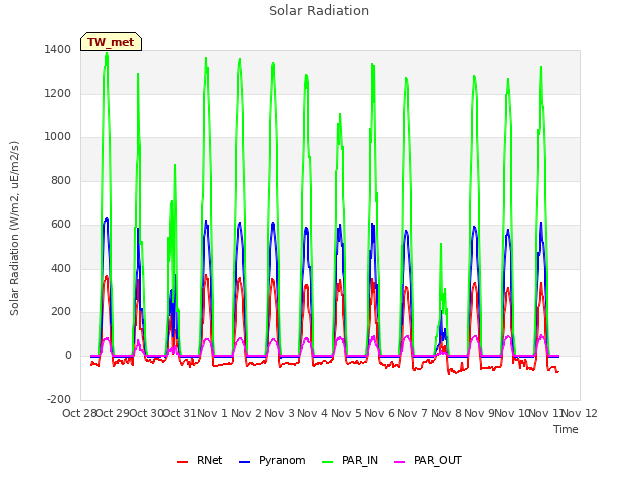The height and width of the screenshot is (480, 640).
Task: Click the Nov 12 x-axis tick label
Action: pos(580,413)
